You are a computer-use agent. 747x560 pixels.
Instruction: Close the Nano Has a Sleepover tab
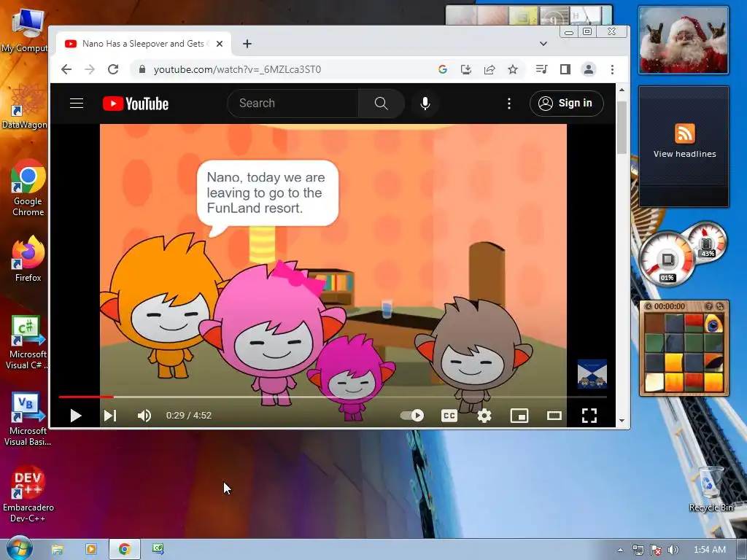219,44
